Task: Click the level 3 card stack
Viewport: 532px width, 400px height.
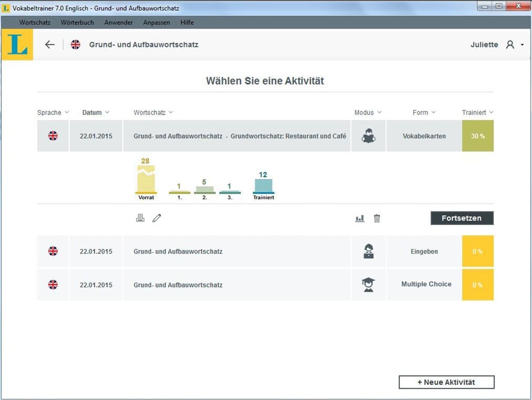Action: coord(230,191)
